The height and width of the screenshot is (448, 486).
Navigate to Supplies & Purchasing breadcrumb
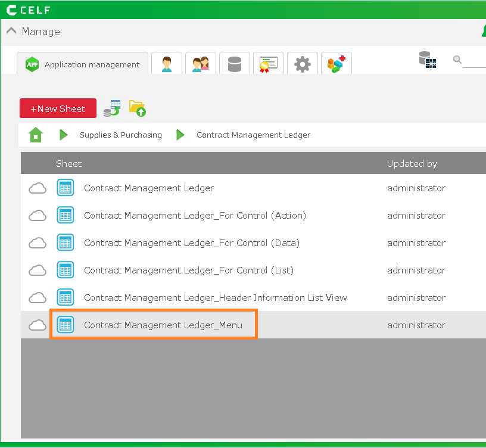pos(121,135)
